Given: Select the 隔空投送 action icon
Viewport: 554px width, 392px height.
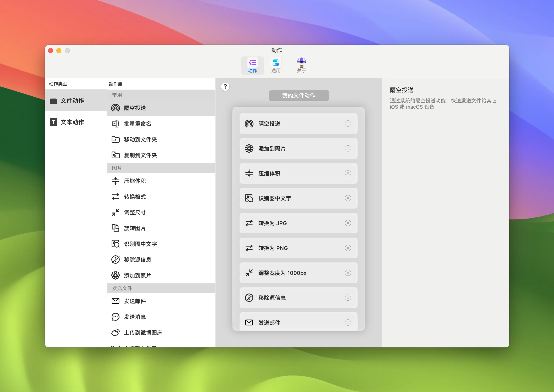Looking at the screenshot, I should point(116,108).
